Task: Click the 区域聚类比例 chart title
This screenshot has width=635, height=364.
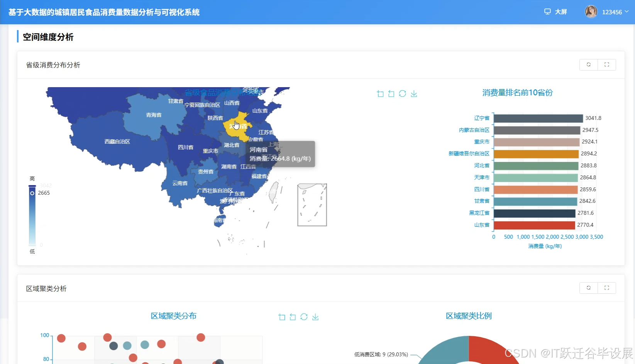Action: pos(469,316)
